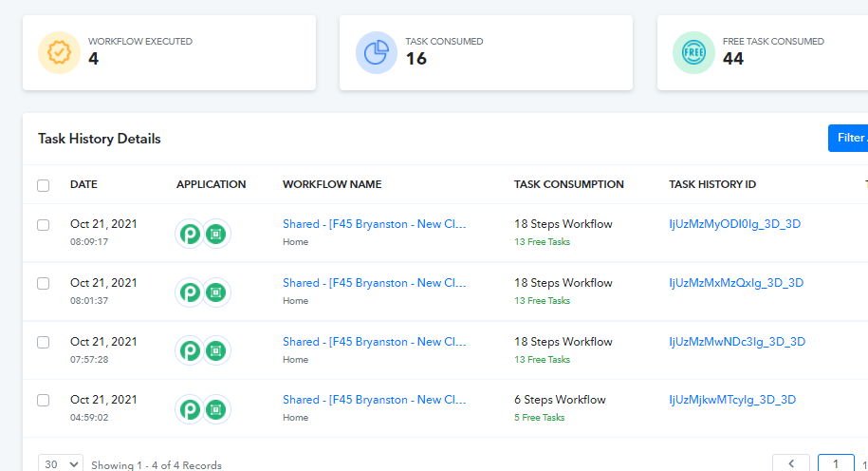This screenshot has height=471, width=868.
Task: Click the 08:09:17 timestamp
Action: coord(89,241)
